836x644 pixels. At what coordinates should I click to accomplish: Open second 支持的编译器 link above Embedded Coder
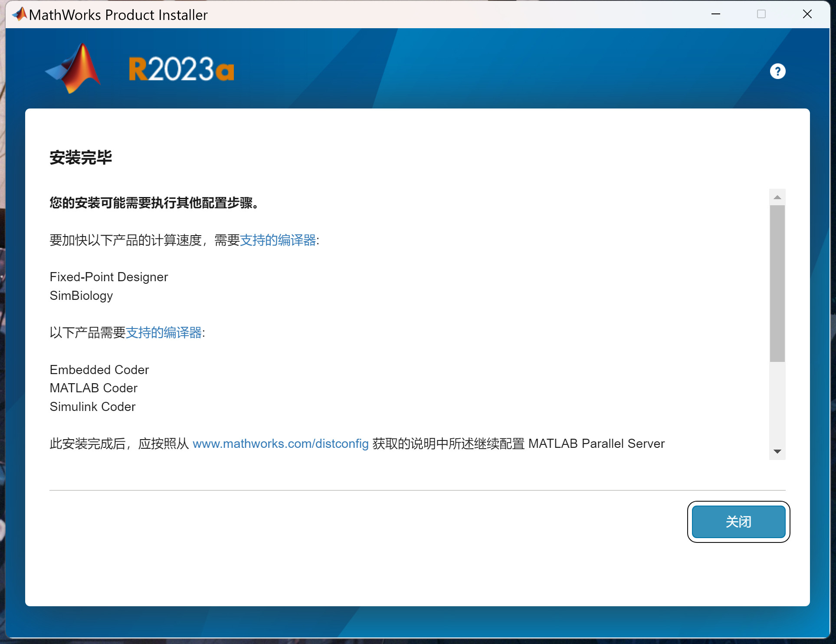(x=164, y=333)
